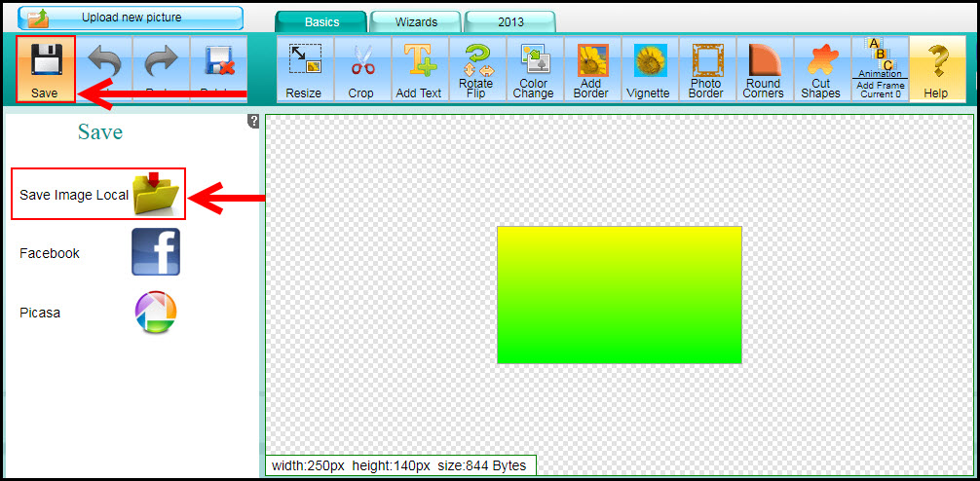The image size is (980, 481).
Task: Select the Add Border tool
Action: 591,69
